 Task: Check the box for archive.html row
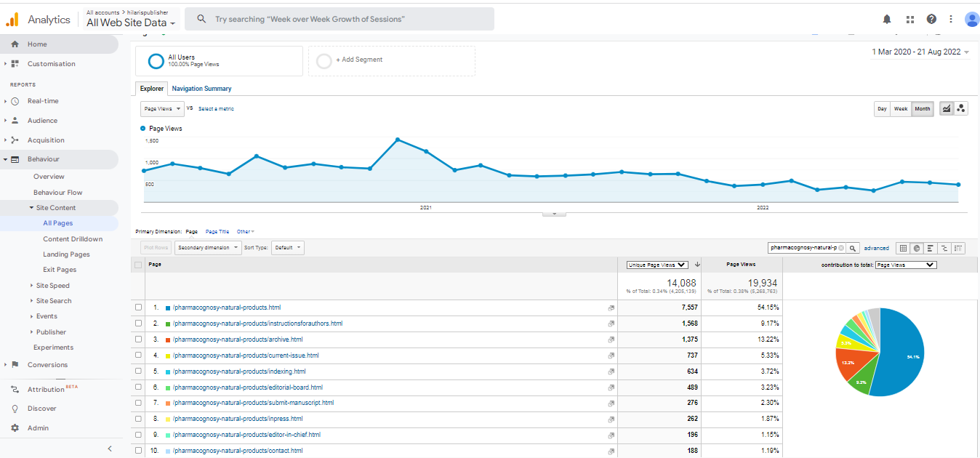click(x=139, y=340)
